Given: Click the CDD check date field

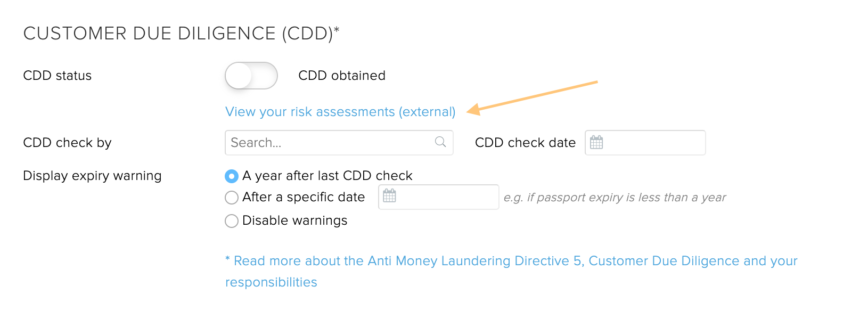Looking at the screenshot, I should pos(645,143).
